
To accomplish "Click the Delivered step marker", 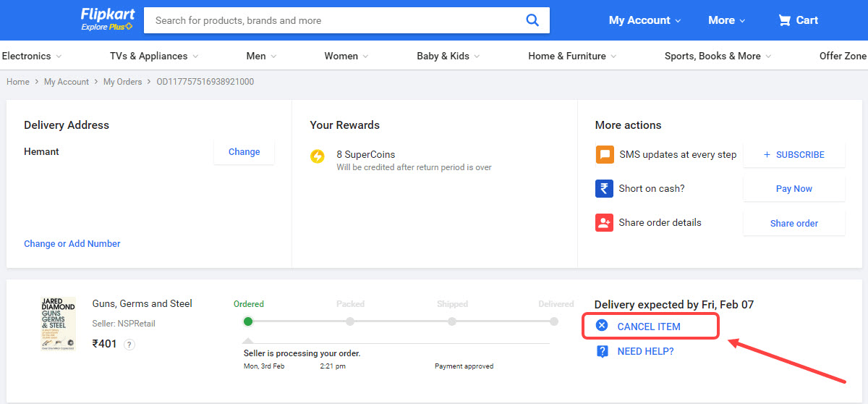I will tap(554, 321).
